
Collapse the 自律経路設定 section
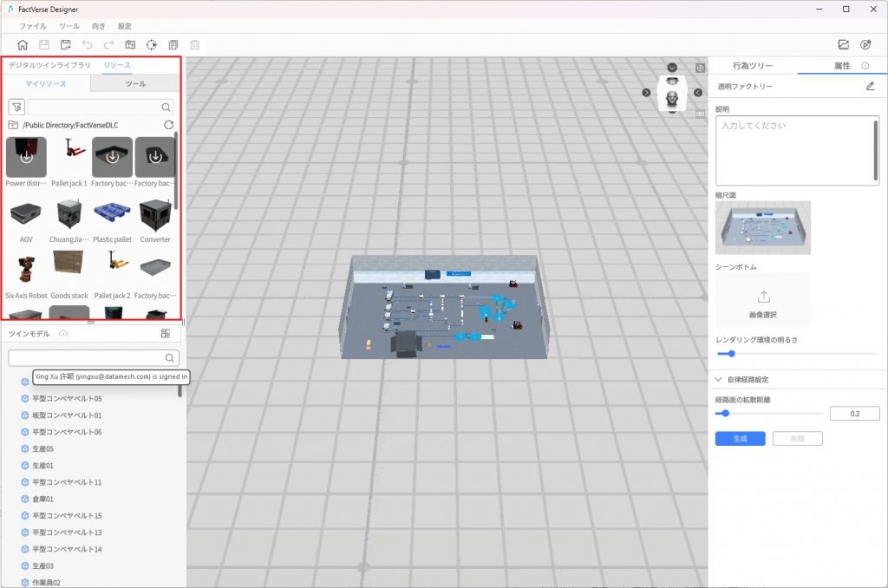[719, 379]
